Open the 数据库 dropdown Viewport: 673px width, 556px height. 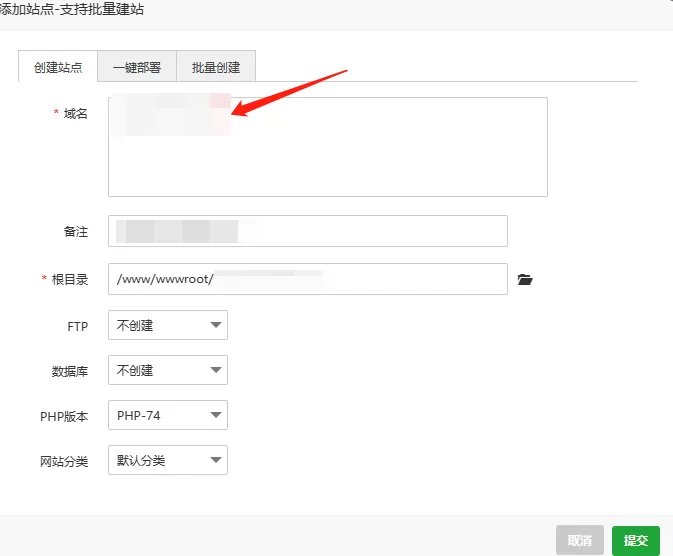(168, 370)
